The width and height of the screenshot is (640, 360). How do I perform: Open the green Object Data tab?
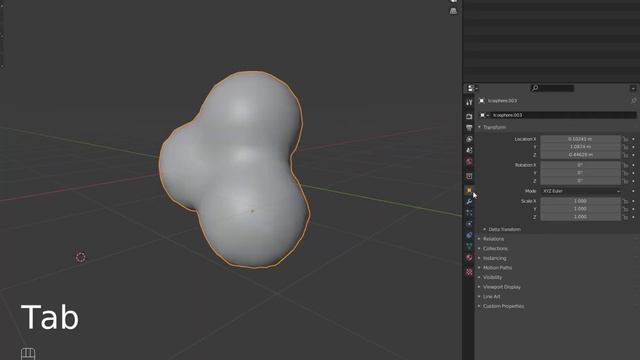[469, 246]
